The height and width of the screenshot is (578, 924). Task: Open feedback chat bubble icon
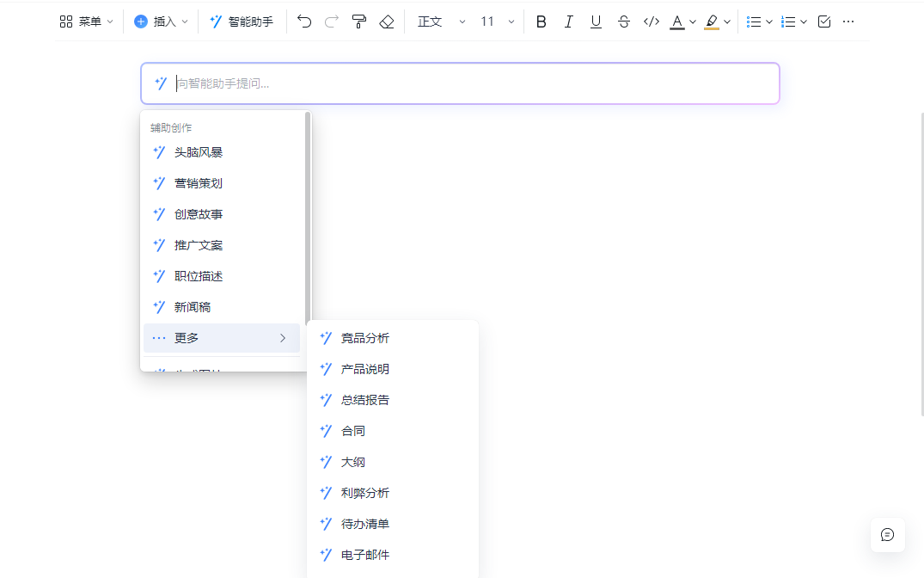click(x=887, y=534)
